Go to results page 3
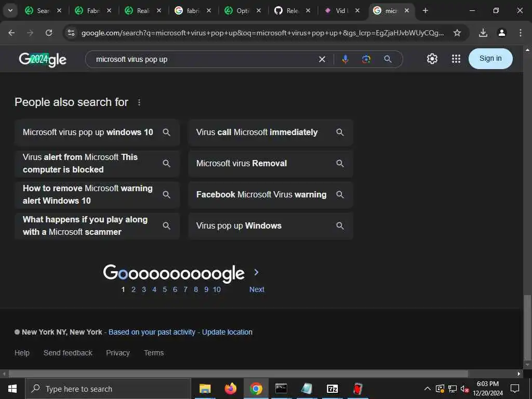The height and width of the screenshot is (399, 532). tap(144, 290)
